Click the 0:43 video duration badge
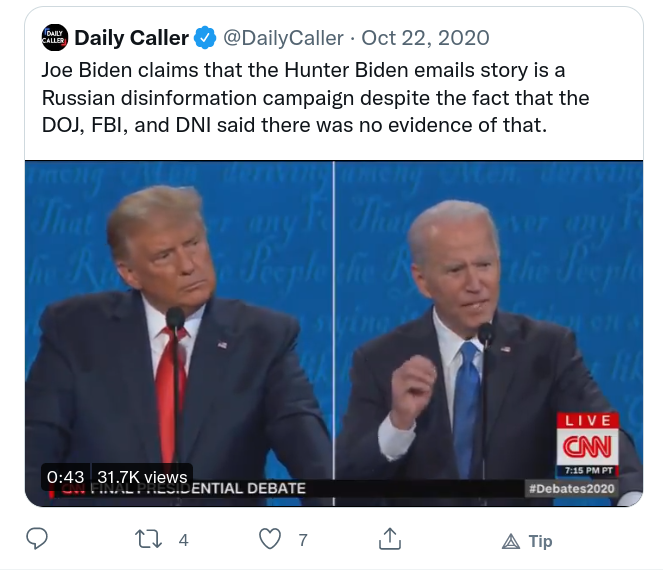The width and height of the screenshot is (663, 586). pos(66,477)
